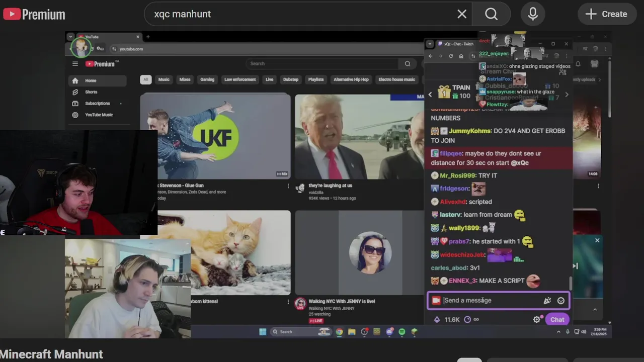Click the 'Minecraft Manhunt' video title
Screen dimensions: 644x362
[51, 354]
